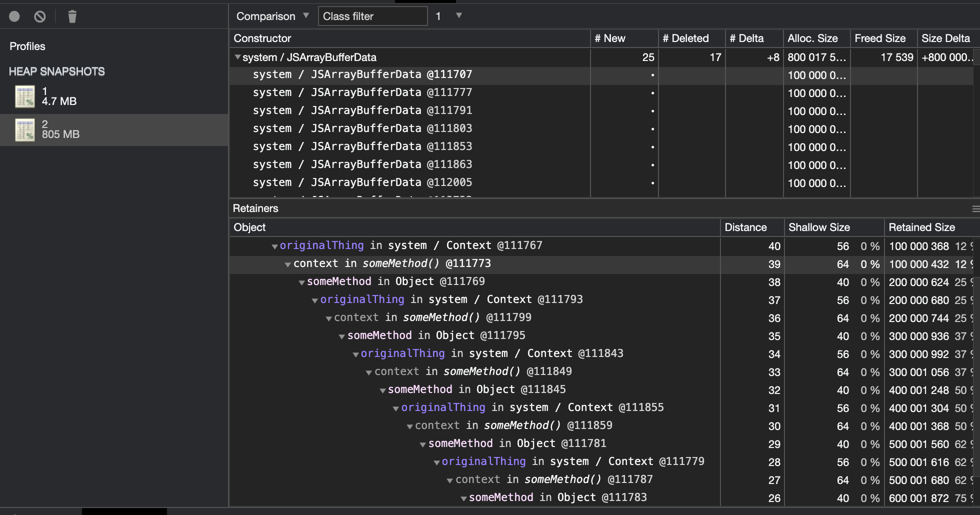Image resolution: width=980 pixels, height=515 pixels.
Task: Sort by # Deleted column header
Action: point(691,38)
